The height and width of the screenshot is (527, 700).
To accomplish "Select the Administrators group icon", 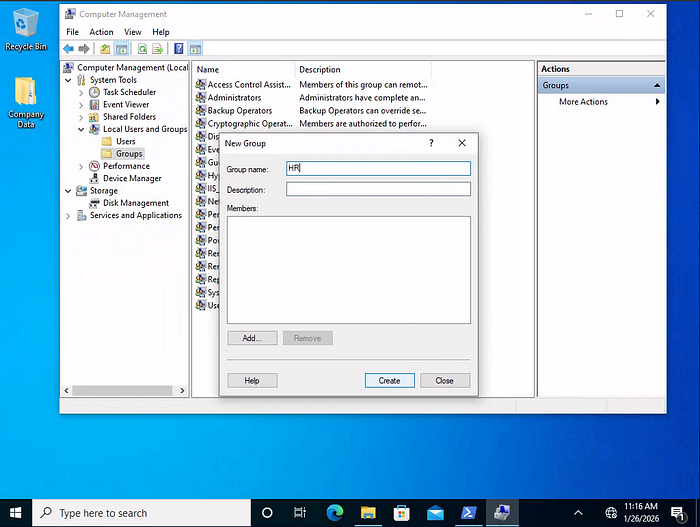I will (200, 97).
